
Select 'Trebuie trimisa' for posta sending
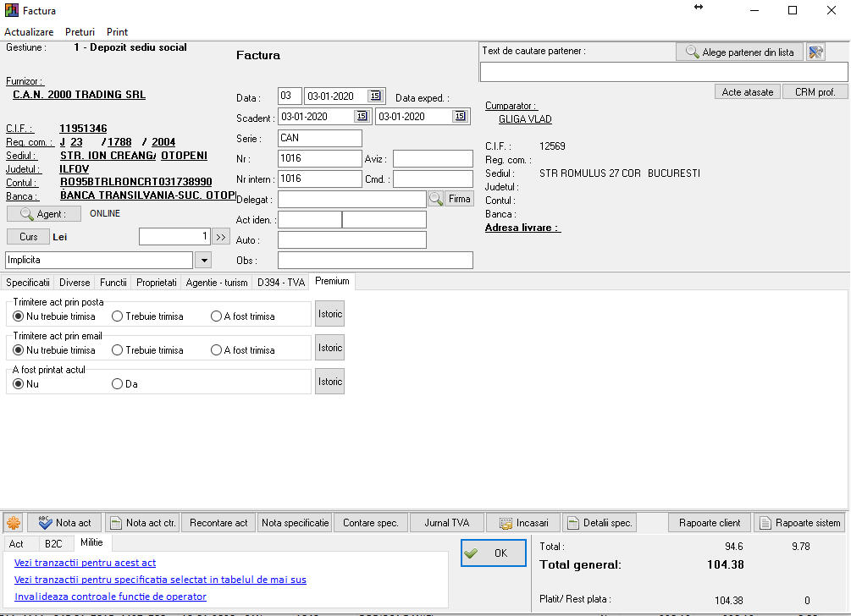point(118,316)
